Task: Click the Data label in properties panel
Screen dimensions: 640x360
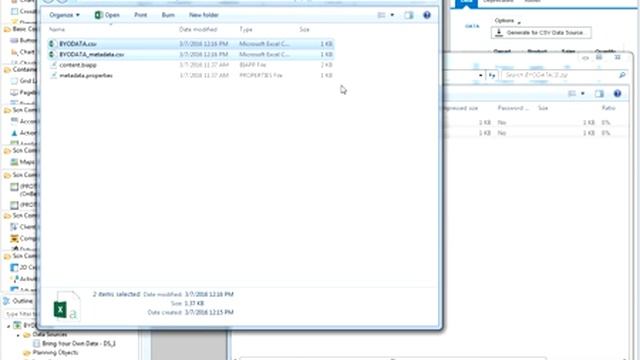Action: tap(472, 26)
